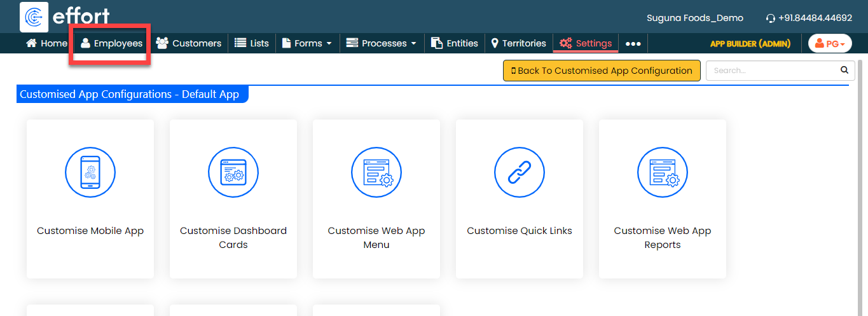Go to the Home menu item
The height and width of the screenshot is (316, 868).
46,43
